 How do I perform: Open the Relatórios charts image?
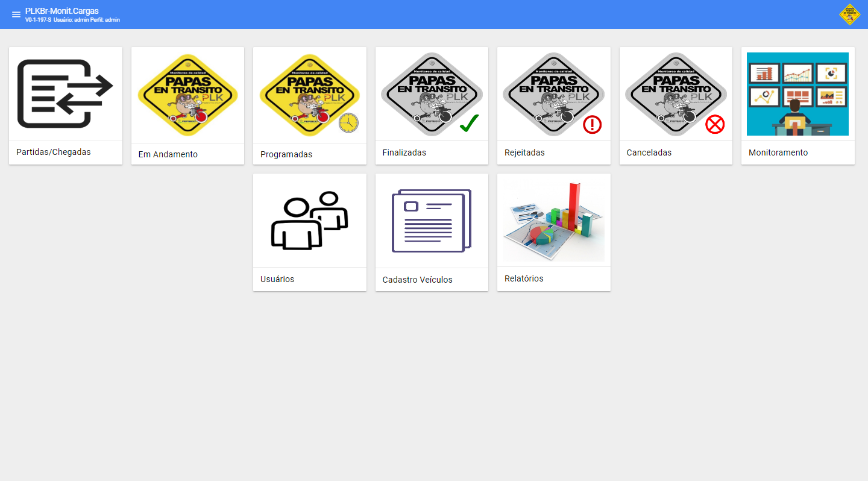pyautogui.click(x=553, y=220)
